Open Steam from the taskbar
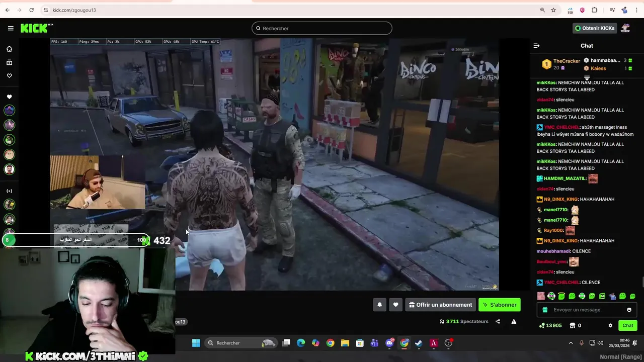This screenshot has height=362, width=644. click(x=419, y=343)
